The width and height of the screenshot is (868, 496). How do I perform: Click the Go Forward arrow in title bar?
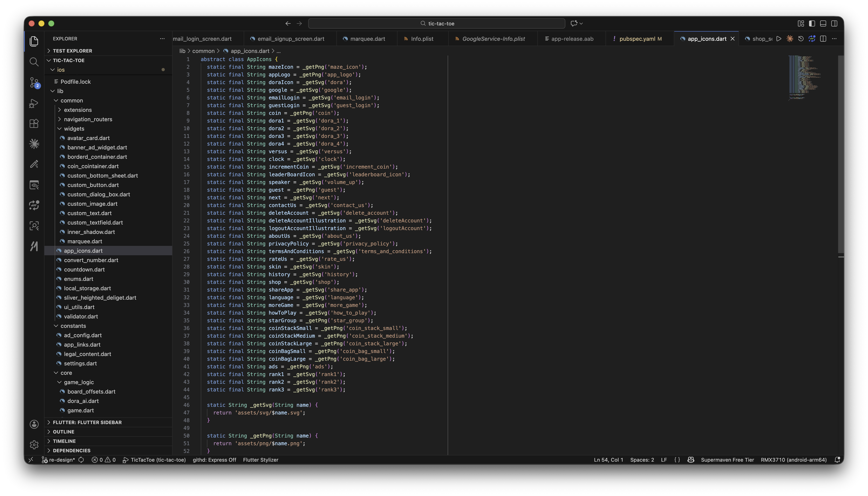(x=299, y=23)
